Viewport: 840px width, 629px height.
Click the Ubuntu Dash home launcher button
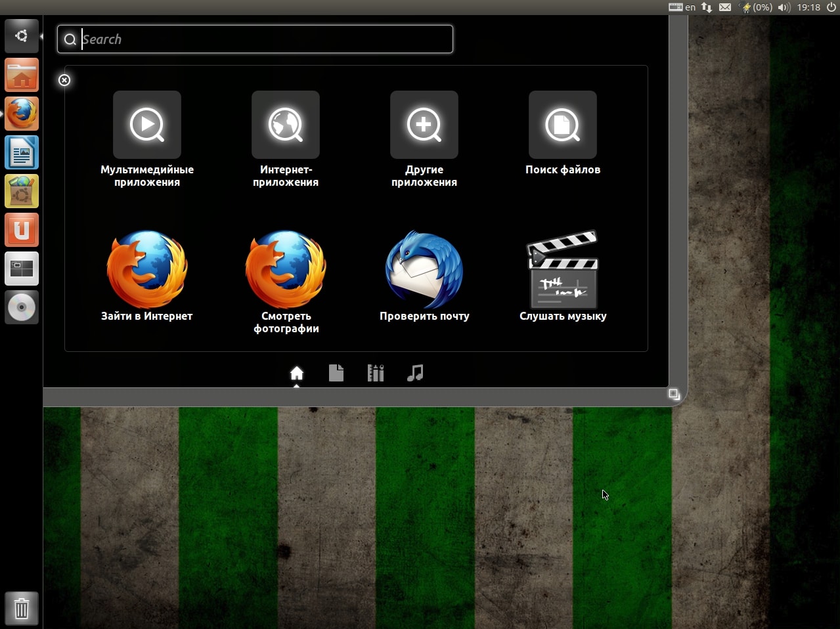pos(22,36)
